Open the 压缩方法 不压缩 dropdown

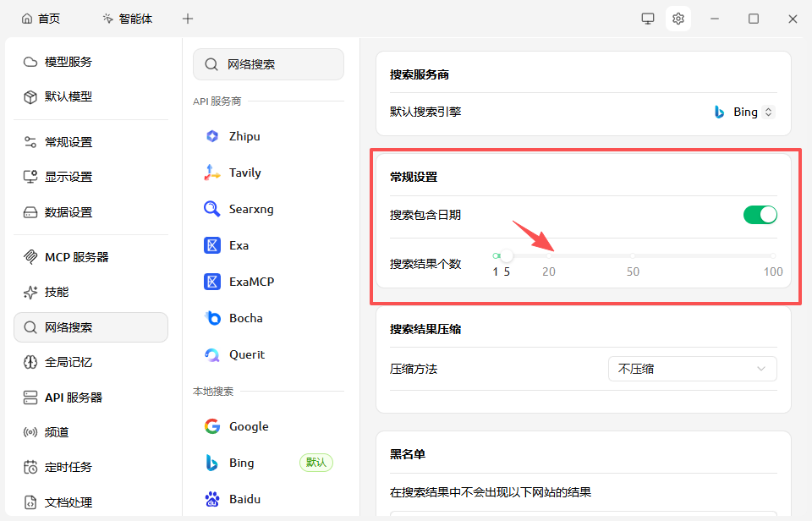693,369
